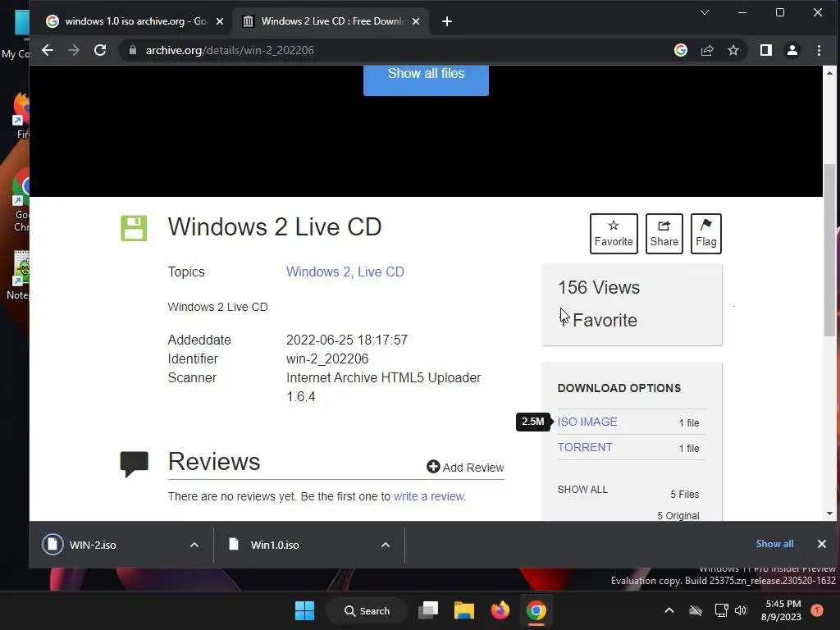
Task: Add item to favorites with Favorite button
Action: tap(614, 234)
